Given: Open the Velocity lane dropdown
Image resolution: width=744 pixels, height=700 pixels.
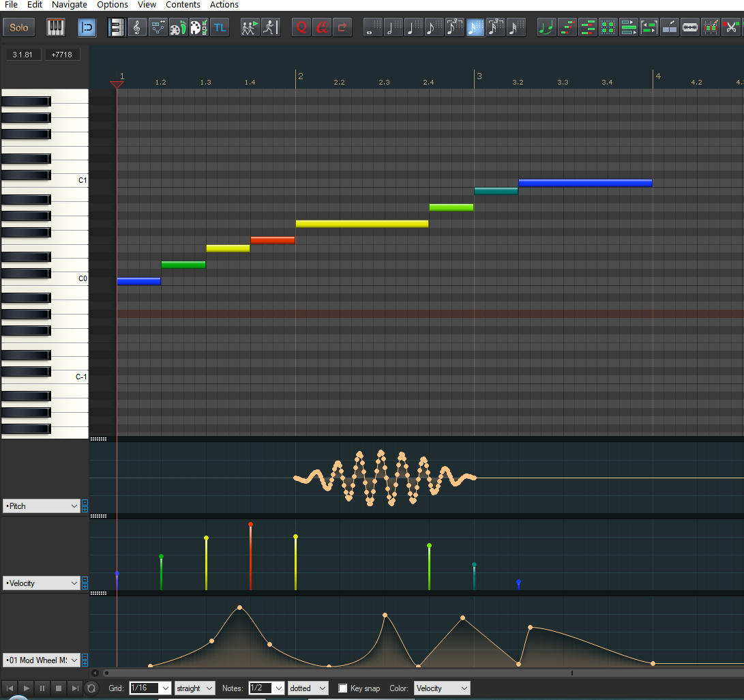Looking at the screenshot, I should 41,583.
